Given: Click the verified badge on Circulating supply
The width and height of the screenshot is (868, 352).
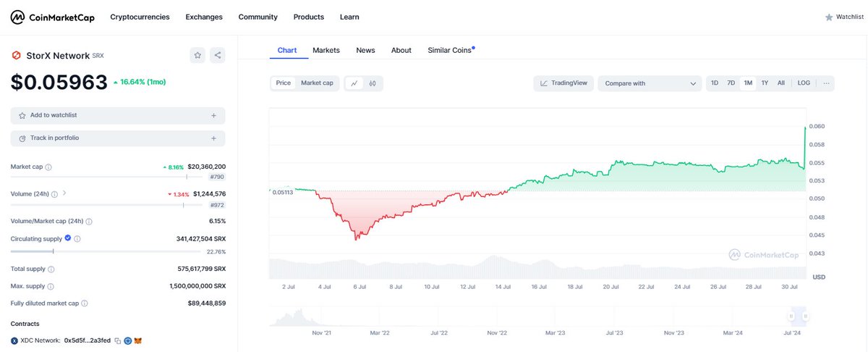Looking at the screenshot, I should pos(68,238).
